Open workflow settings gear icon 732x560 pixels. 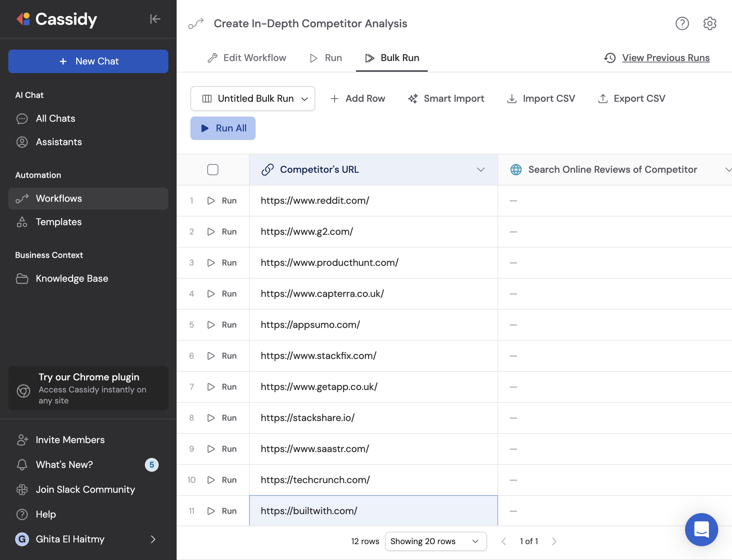pos(710,23)
